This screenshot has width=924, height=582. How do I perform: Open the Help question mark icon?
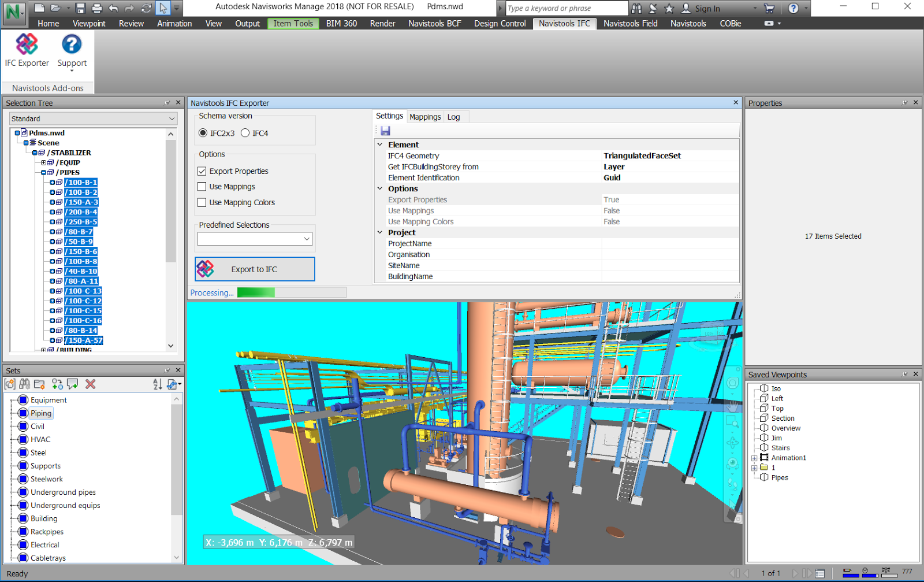(793, 8)
